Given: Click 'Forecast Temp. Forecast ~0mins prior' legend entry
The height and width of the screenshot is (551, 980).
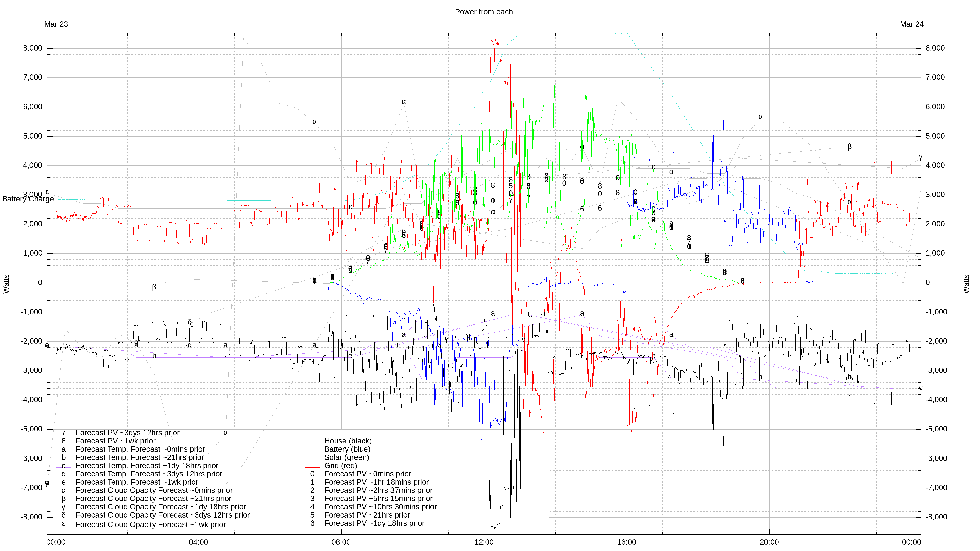Looking at the screenshot, I should (140, 449).
